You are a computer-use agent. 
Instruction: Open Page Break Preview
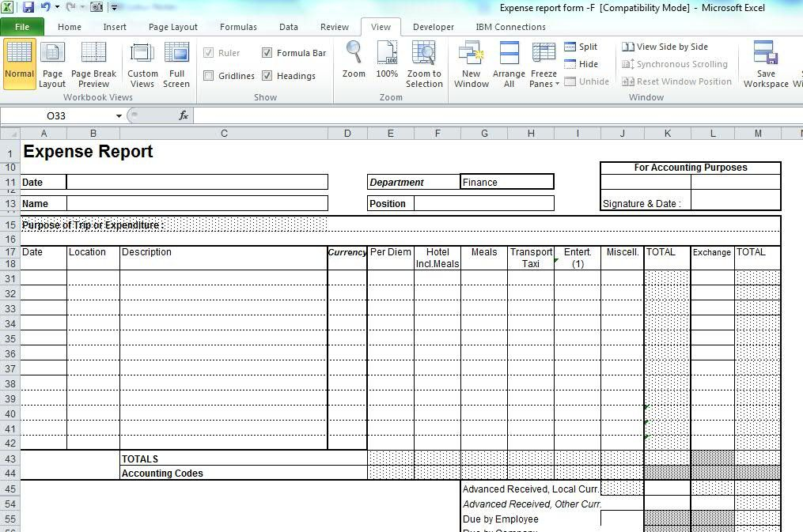pos(93,65)
